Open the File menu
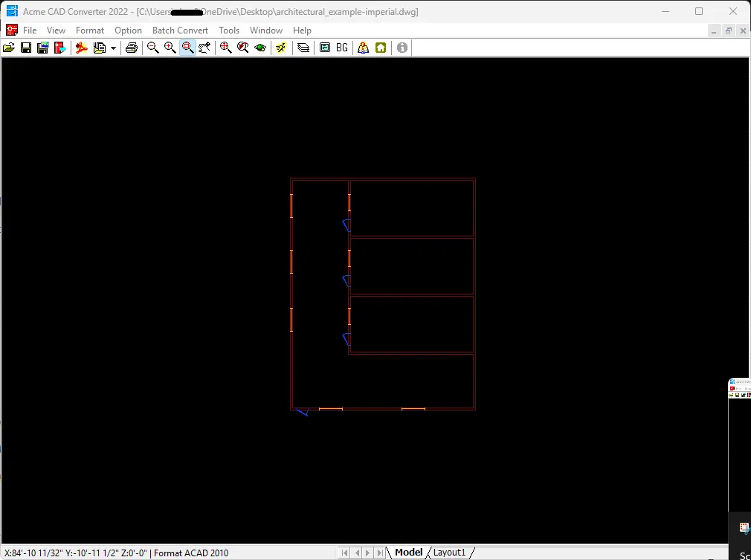The height and width of the screenshot is (560, 751). coord(30,30)
